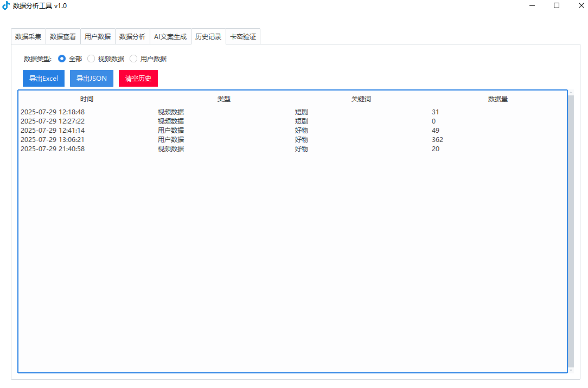Click the 数据量 column header
The width and height of the screenshot is (588, 388).
click(x=497, y=99)
